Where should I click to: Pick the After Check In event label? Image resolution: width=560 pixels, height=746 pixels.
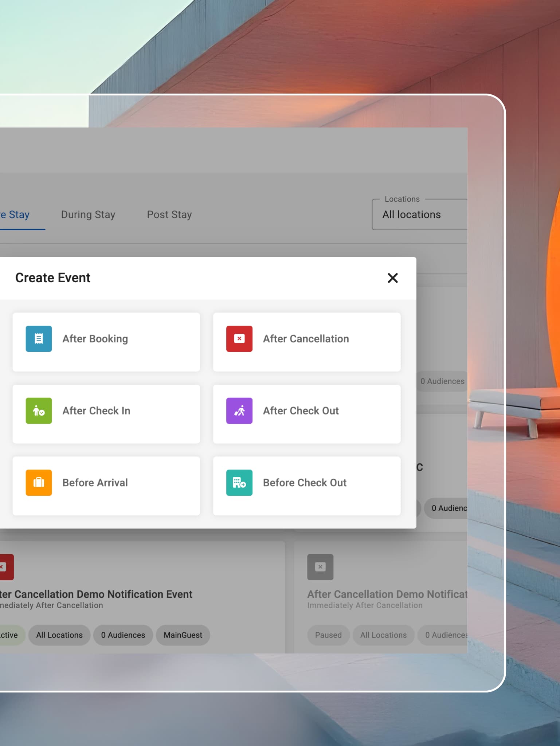pyautogui.click(x=96, y=411)
